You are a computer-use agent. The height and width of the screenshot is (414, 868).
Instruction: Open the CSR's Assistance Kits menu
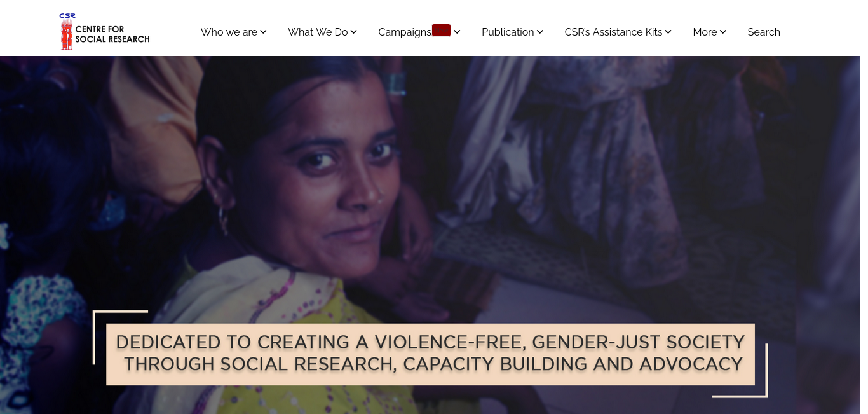point(613,32)
